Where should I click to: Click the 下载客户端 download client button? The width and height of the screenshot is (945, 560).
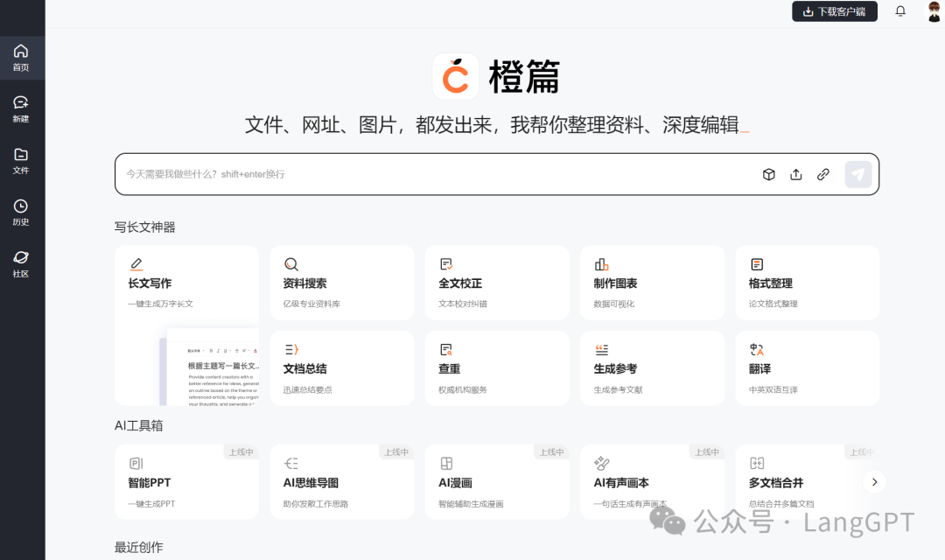834,11
